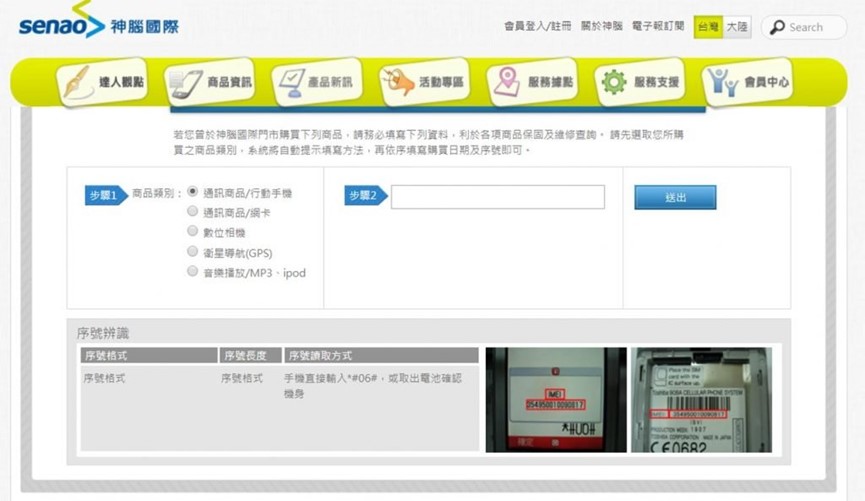Click the 序號長度 column header

251,355
